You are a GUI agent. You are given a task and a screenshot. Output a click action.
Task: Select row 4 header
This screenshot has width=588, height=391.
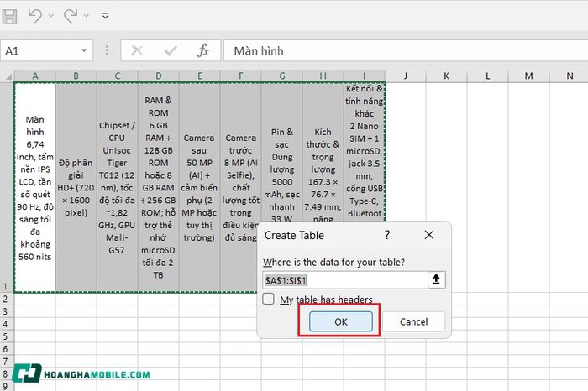pyautogui.click(x=7, y=324)
